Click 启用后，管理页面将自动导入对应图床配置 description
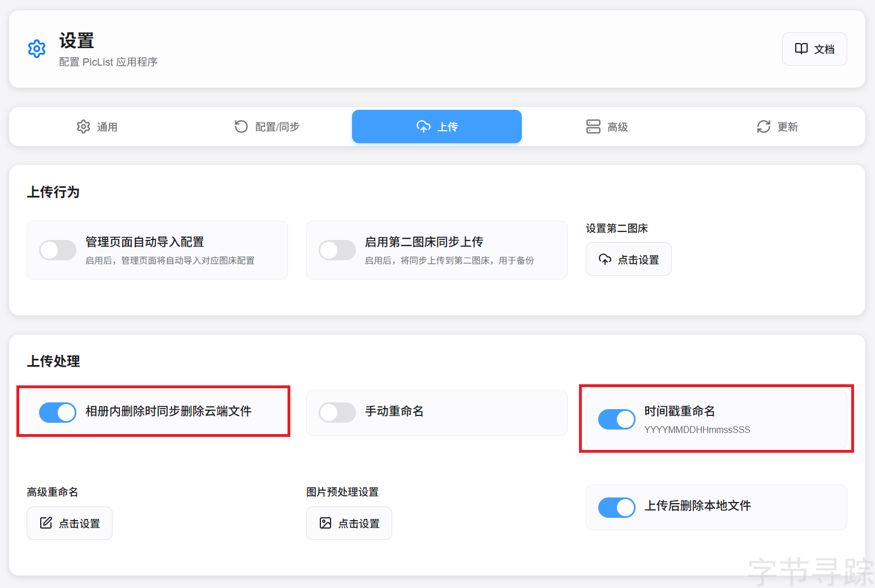This screenshot has width=875, height=588. 170,261
